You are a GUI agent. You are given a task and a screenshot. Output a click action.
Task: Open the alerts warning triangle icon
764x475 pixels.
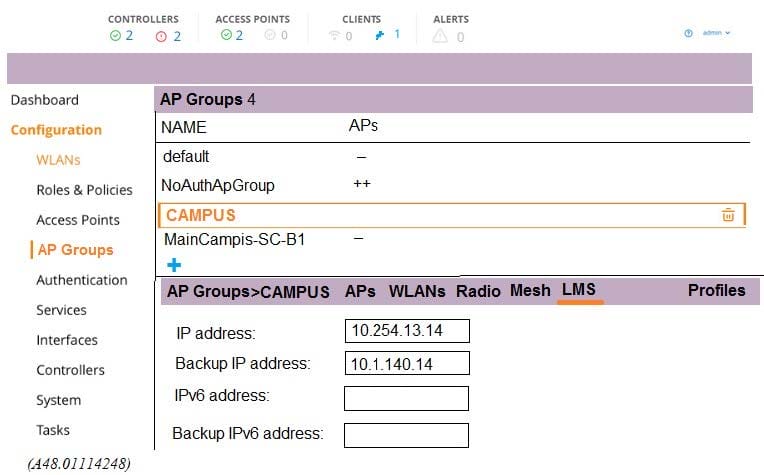click(440, 36)
